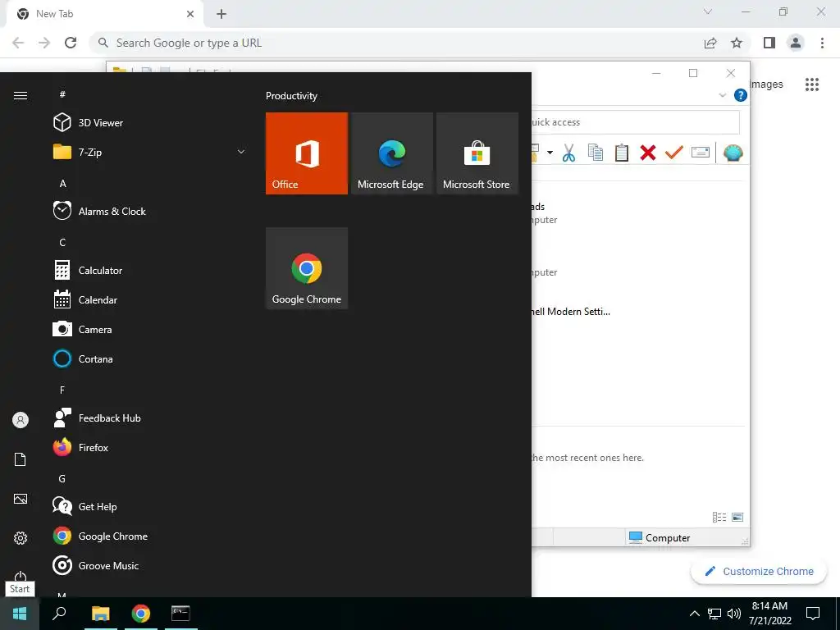Open Groove Music
Image resolution: width=840 pixels, height=630 pixels.
[150, 566]
